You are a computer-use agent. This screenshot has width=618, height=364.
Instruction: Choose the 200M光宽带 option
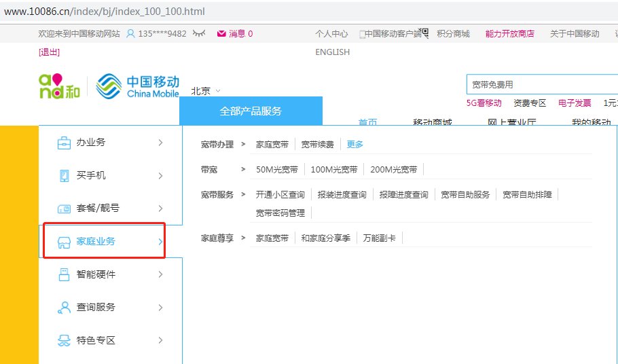pos(394,170)
